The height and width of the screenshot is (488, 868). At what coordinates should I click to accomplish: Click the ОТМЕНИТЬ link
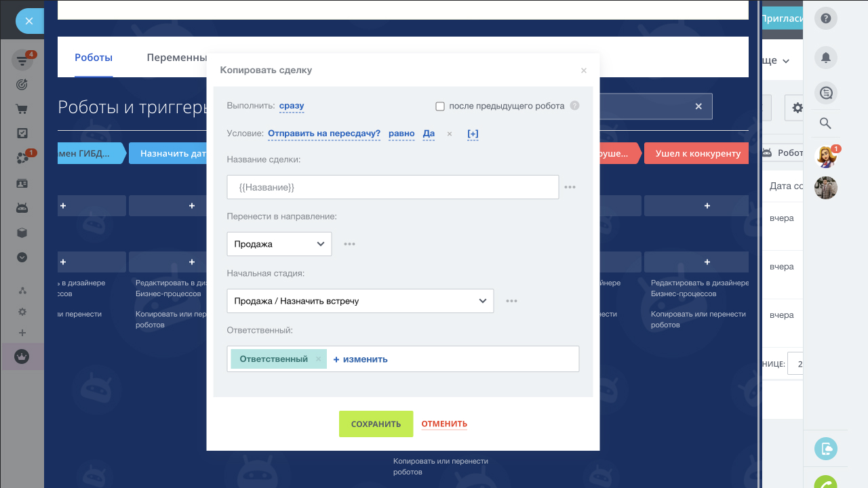[444, 424]
